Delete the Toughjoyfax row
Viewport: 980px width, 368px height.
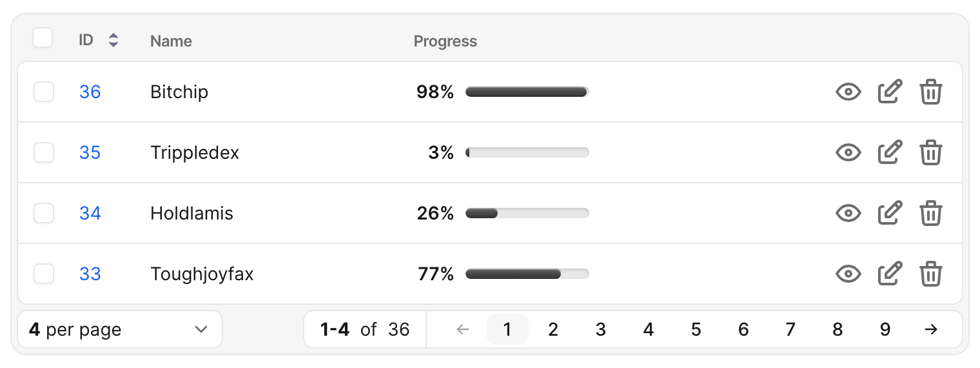[x=930, y=274]
